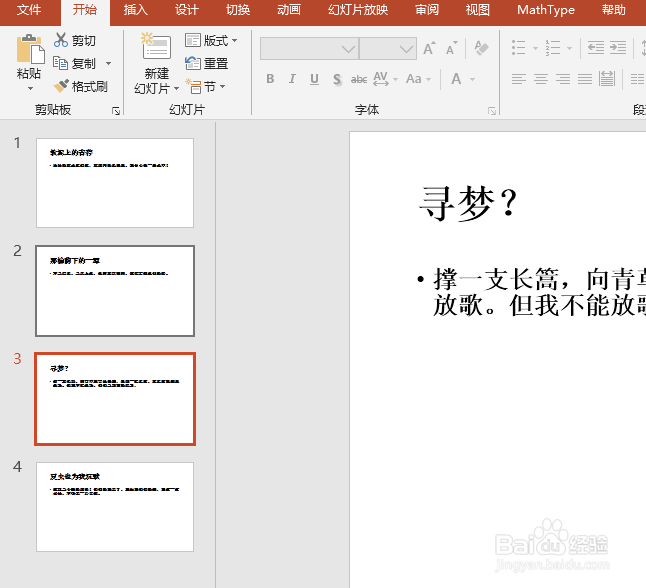The width and height of the screenshot is (646, 588).
Task: Click distributed alignment icon
Action: pyautogui.click(x=607, y=79)
